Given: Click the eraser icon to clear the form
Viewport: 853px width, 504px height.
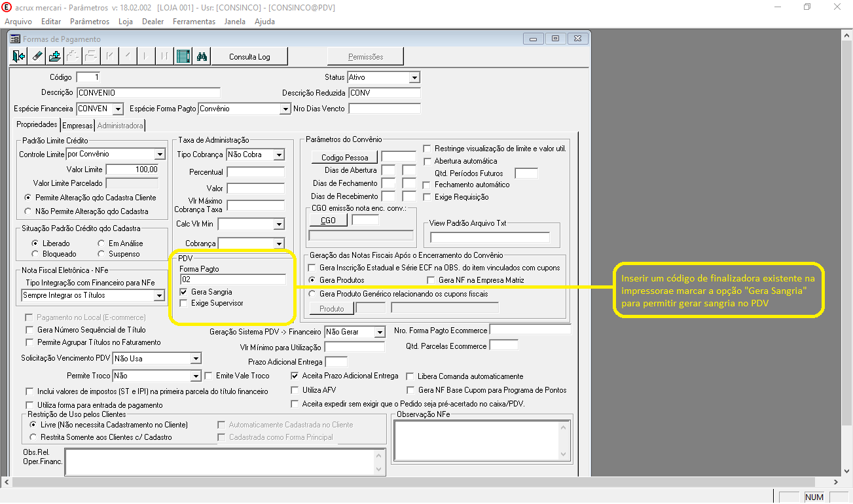Looking at the screenshot, I should point(37,57).
